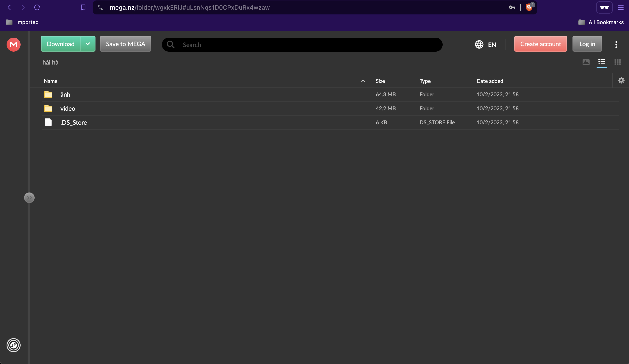The height and width of the screenshot is (364, 629).
Task: Toggle grid thumbnail view layout
Action: click(617, 62)
